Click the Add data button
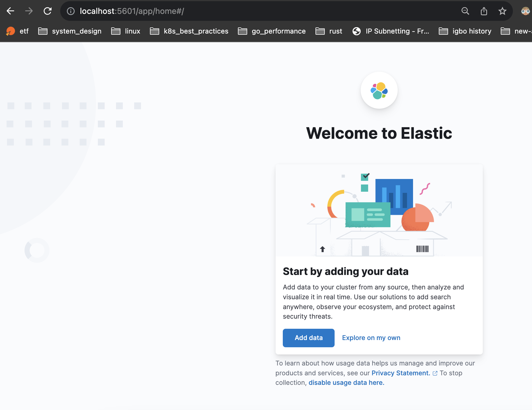The image size is (532, 410). coord(309,338)
